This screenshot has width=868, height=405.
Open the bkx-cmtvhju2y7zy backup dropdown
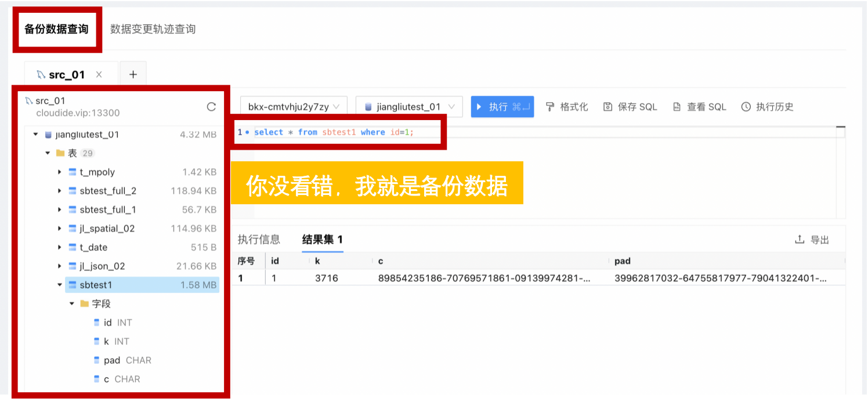click(x=293, y=106)
